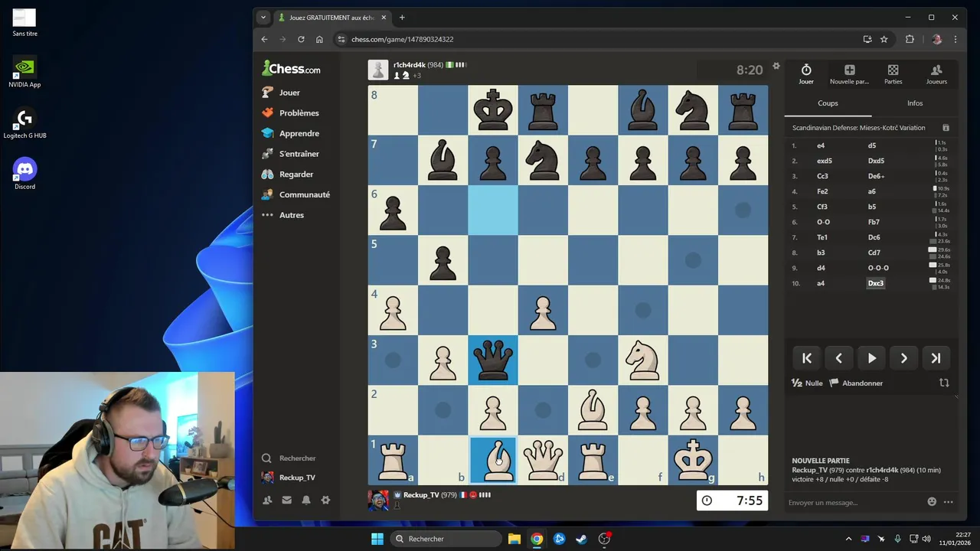This screenshot has height=551, width=980.
Task: Click the Envoyer un message chat field
Action: pos(854,502)
